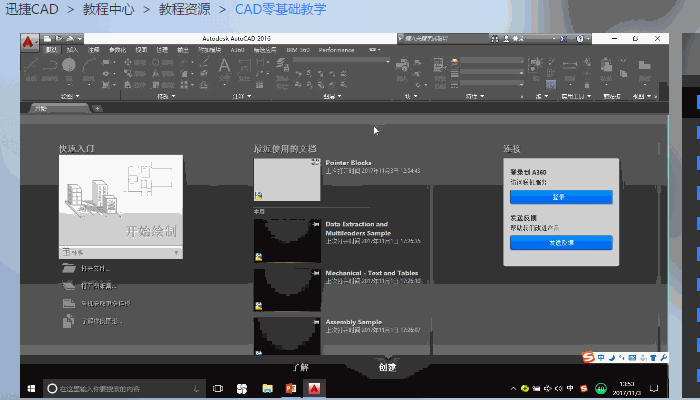Image resolution: width=700 pixels, height=400 pixels.
Task: Click 打开文件... open files link
Action: click(x=95, y=268)
